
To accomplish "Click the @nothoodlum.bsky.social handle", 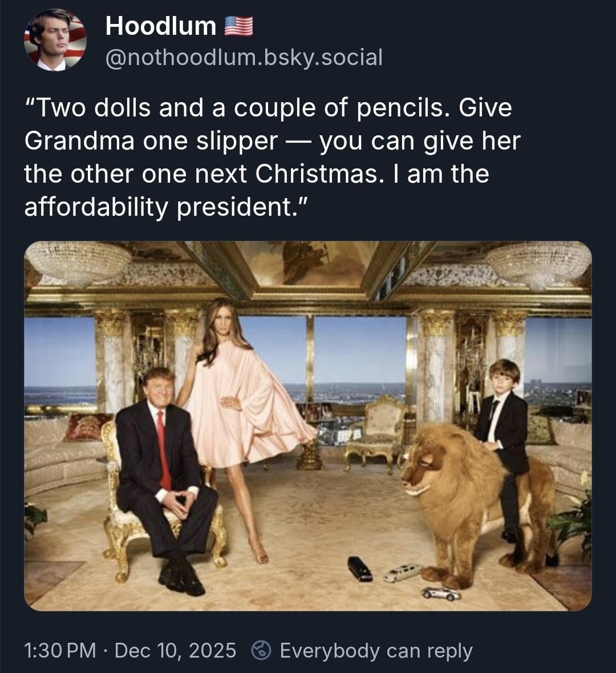I will click(244, 57).
